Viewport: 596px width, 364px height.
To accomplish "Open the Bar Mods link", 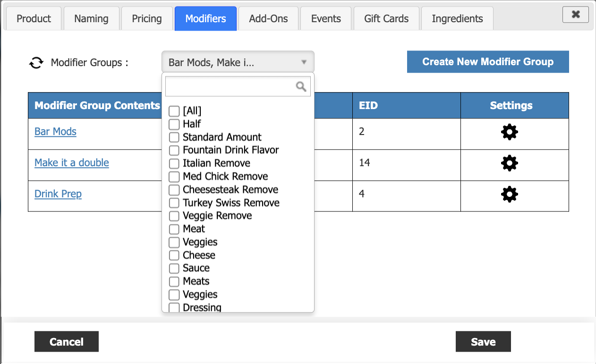I will [55, 131].
